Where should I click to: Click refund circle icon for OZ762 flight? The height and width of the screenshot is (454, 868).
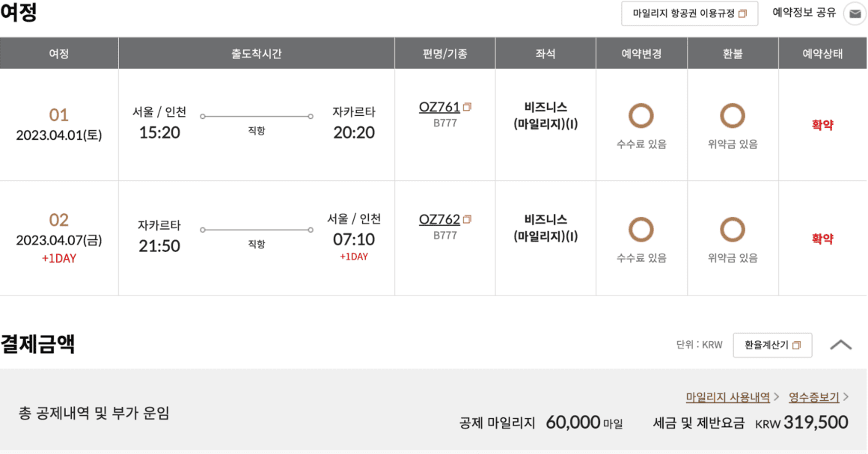tap(733, 229)
